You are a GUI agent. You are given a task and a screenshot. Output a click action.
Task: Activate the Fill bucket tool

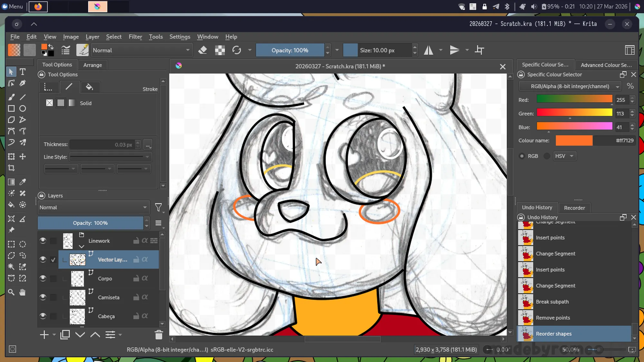[x=11, y=205]
